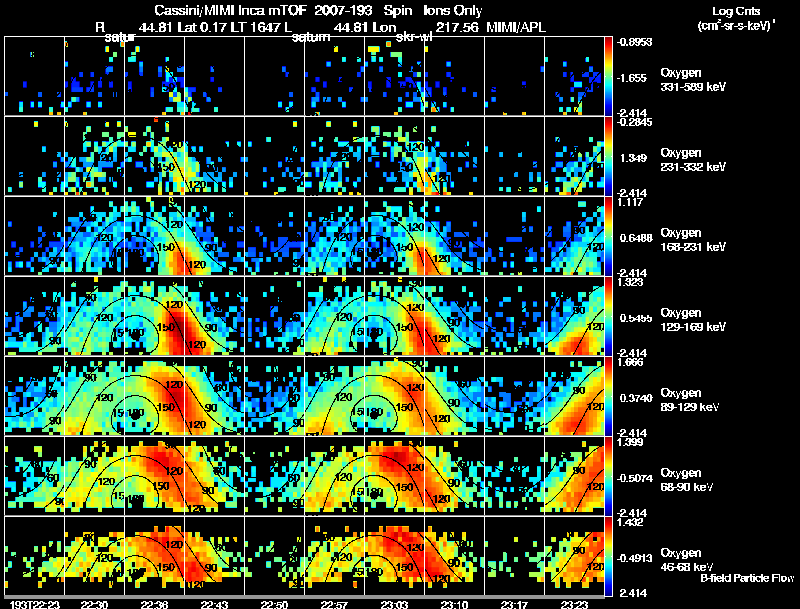Viewport: 800px width, 609px height.
Task: Open the Oxygen 68-90 keV panel at 23:23
Action: tap(574, 476)
